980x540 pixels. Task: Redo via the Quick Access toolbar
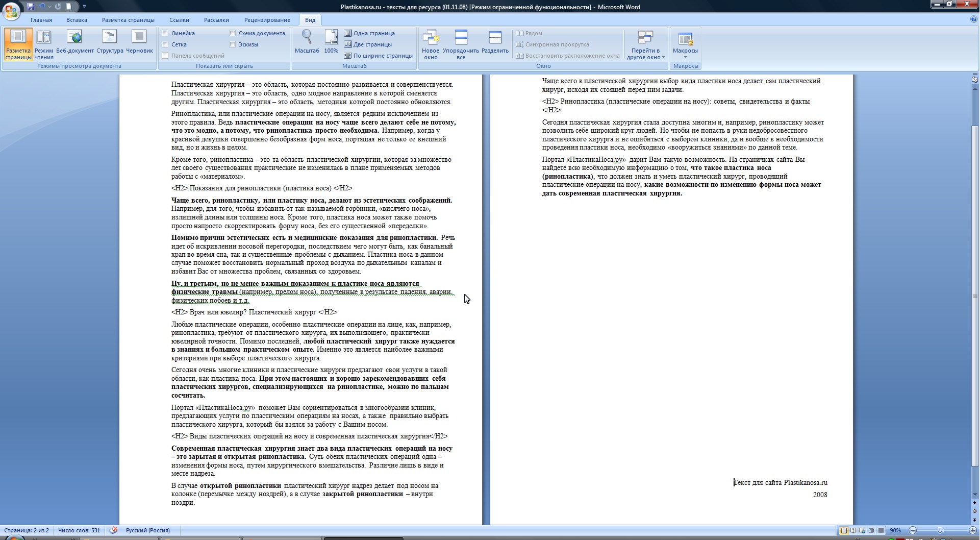(x=58, y=7)
